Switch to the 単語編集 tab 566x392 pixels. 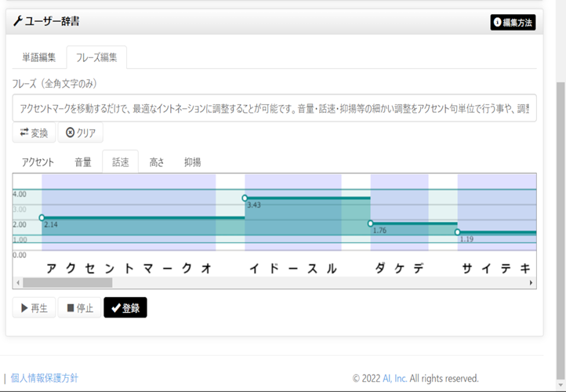[x=39, y=57]
